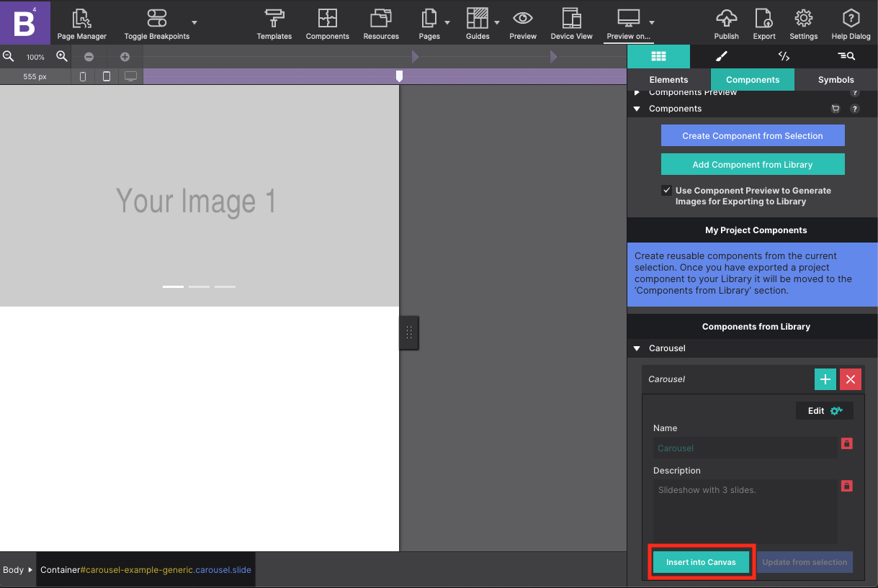878x588 pixels.
Task: Click Insert into Canvas button
Action: [701, 562]
